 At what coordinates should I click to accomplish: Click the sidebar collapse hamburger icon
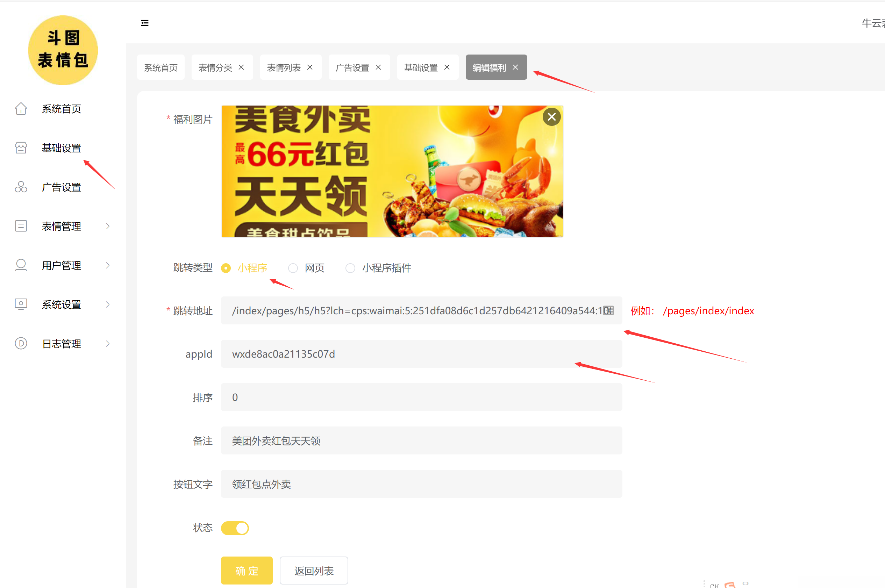tap(144, 23)
